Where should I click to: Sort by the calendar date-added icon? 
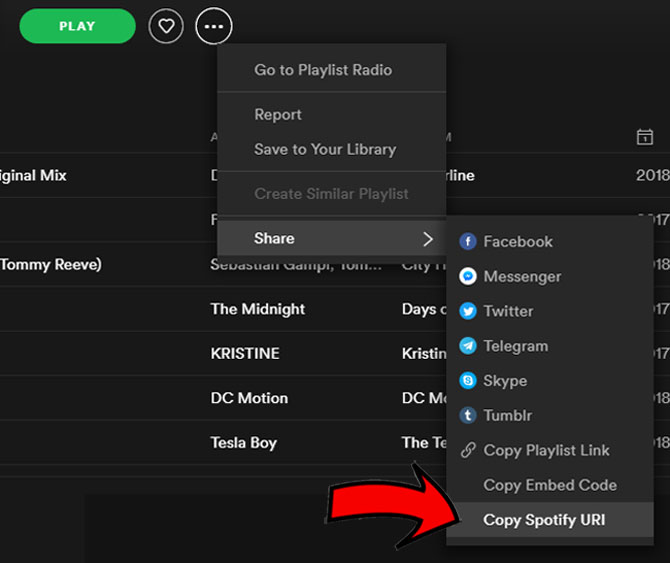click(x=644, y=137)
